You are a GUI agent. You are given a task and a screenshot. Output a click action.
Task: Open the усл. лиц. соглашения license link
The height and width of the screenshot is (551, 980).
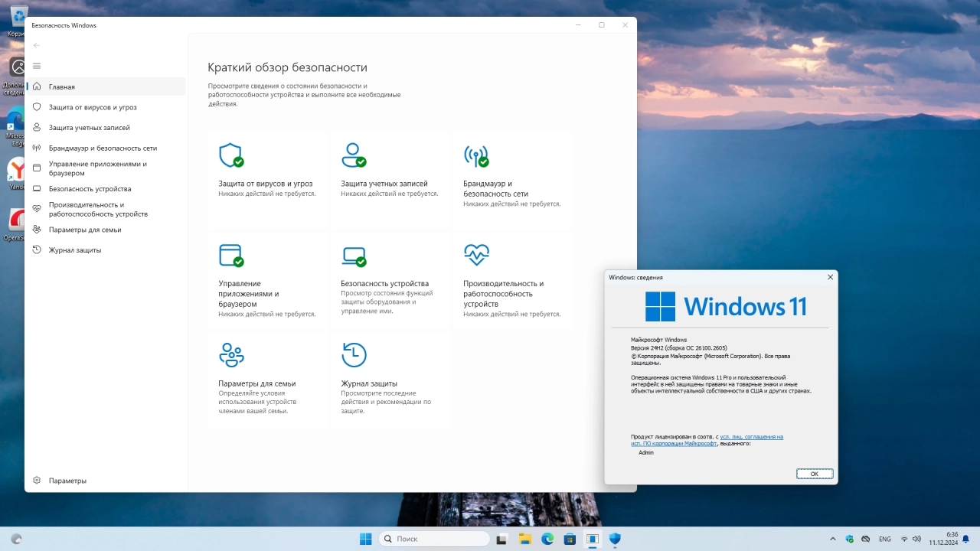click(x=752, y=437)
